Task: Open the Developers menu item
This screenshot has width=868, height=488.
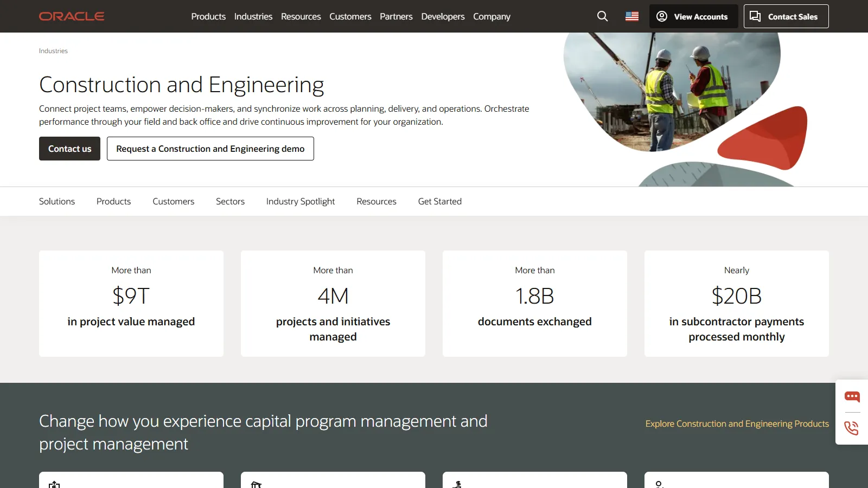Action: coord(443,16)
